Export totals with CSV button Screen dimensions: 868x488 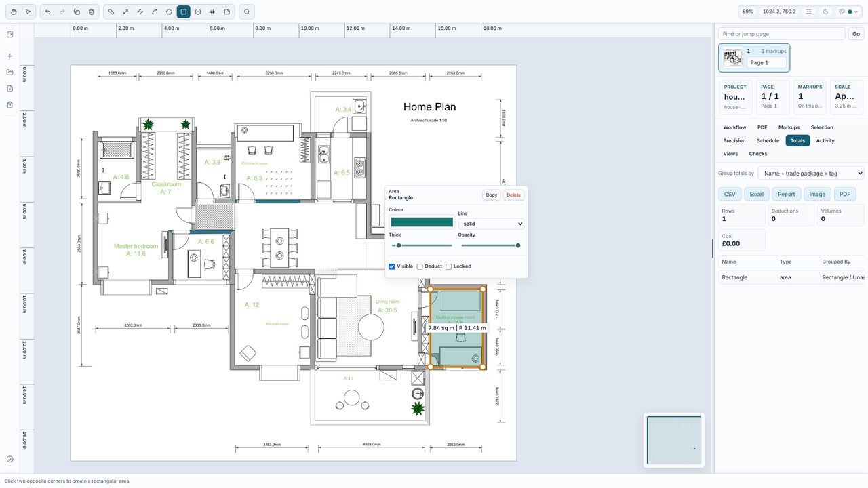coord(730,194)
